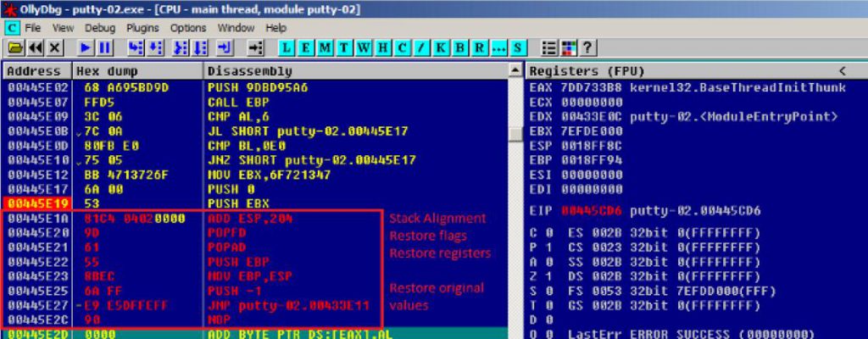Show references with the R button
Viewport: 868px width, 339px height.
point(478,48)
